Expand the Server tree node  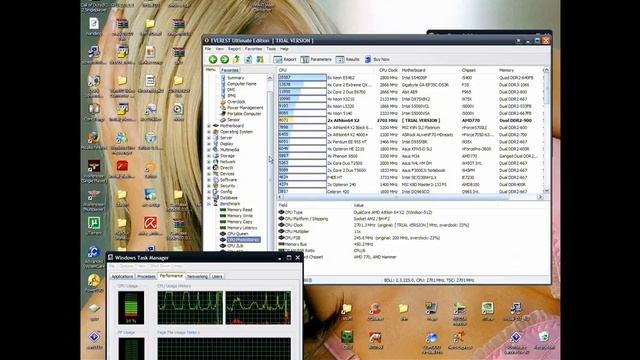point(209,138)
